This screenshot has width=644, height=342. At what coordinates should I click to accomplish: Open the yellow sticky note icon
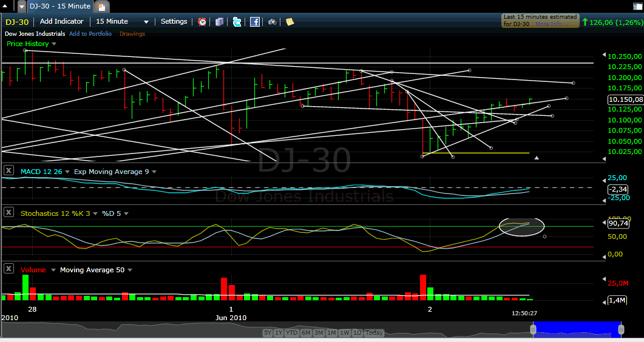tap(290, 22)
